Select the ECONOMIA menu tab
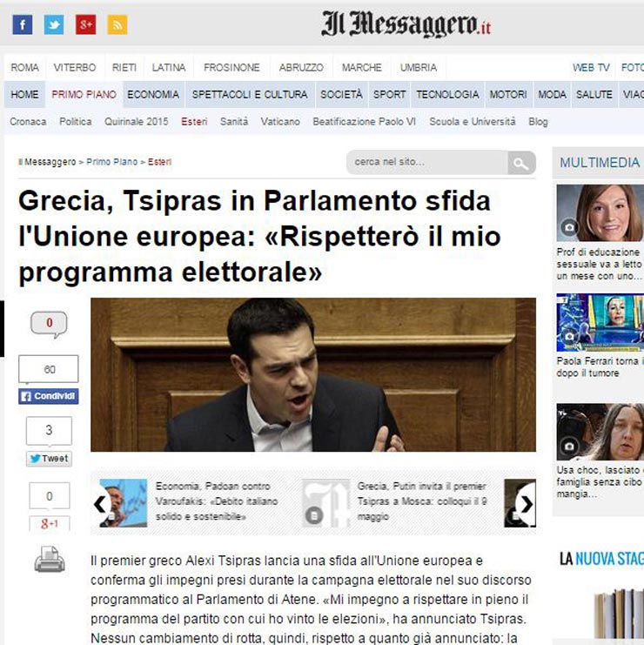This screenshot has height=645, width=644. pos(153,94)
